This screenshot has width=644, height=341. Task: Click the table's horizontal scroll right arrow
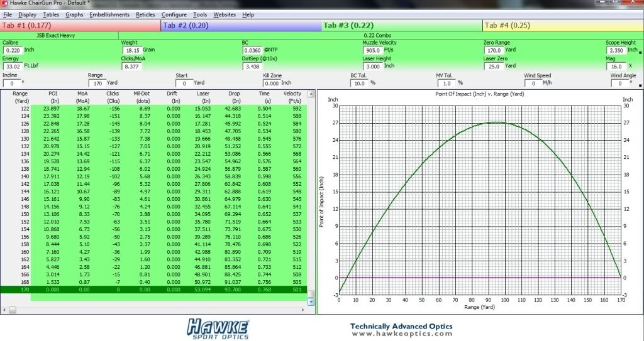304,310
